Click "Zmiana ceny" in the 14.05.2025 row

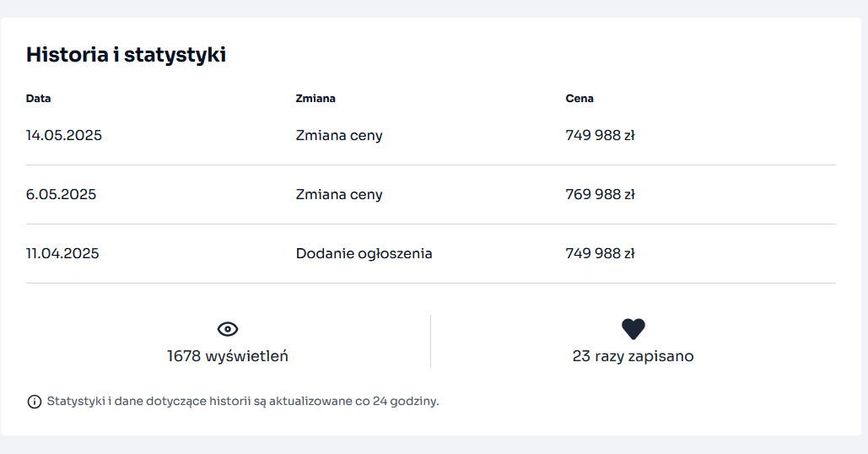pos(339,135)
